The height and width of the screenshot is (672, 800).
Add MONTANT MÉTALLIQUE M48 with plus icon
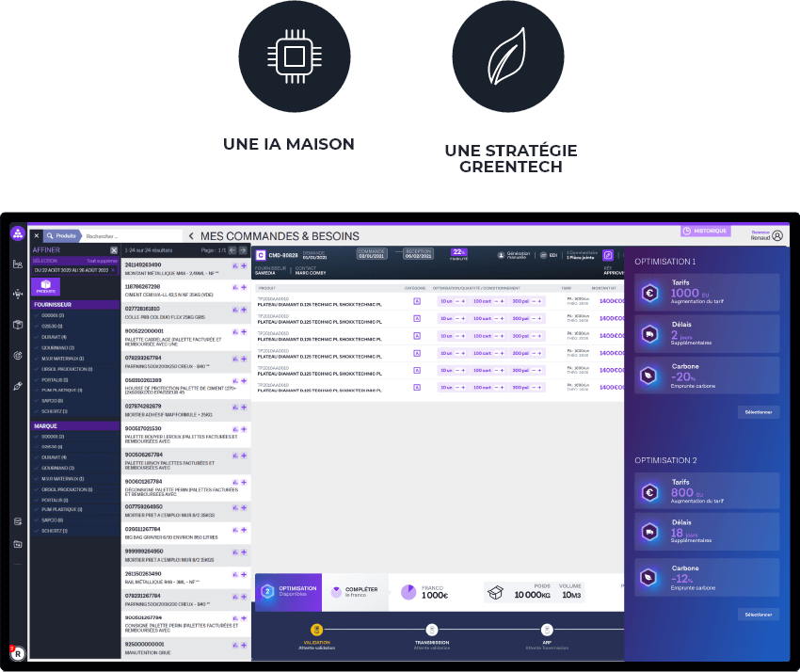244,266
